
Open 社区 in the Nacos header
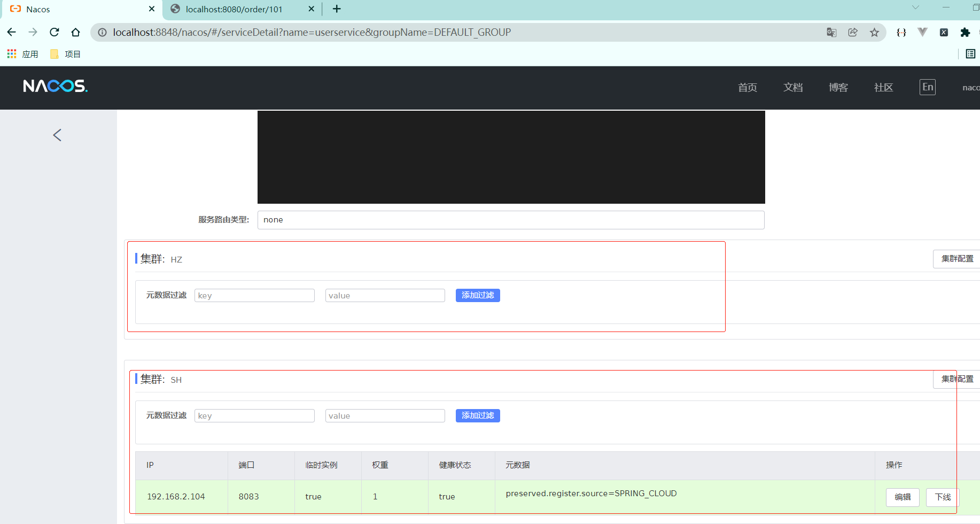pos(884,87)
